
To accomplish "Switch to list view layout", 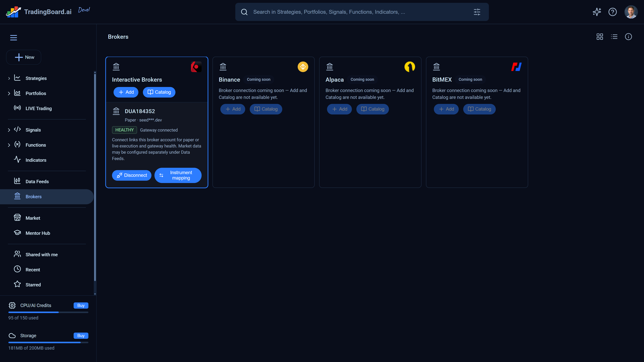I will click(x=614, y=37).
